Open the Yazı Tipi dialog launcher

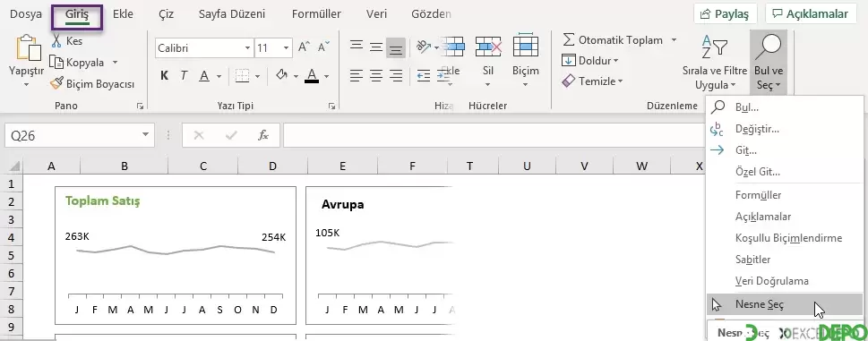(x=331, y=106)
